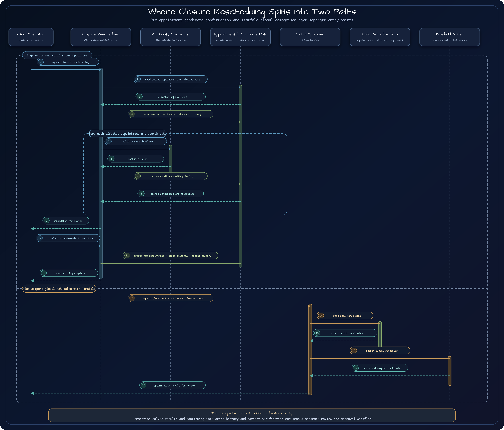This screenshot has width=504, height=430.
Task: Click step 17 number badge
Action: click(x=356, y=368)
